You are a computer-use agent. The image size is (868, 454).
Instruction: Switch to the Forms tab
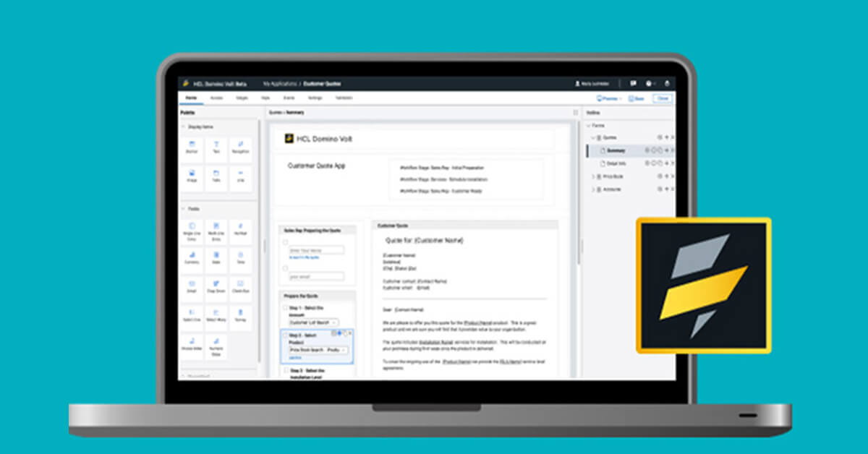(x=191, y=98)
